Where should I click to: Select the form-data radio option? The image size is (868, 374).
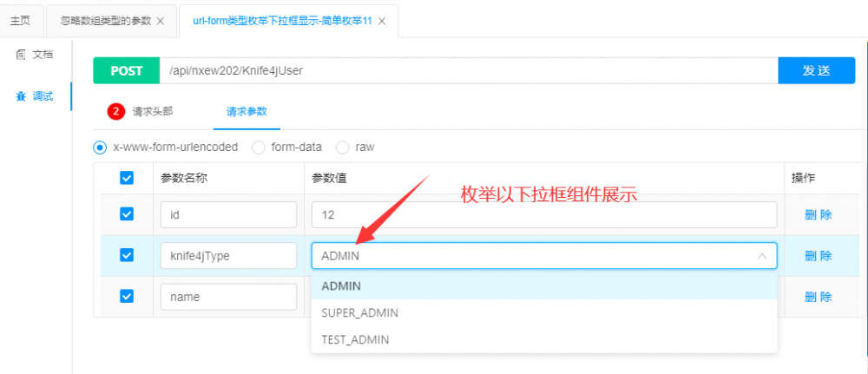click(259, 148)
